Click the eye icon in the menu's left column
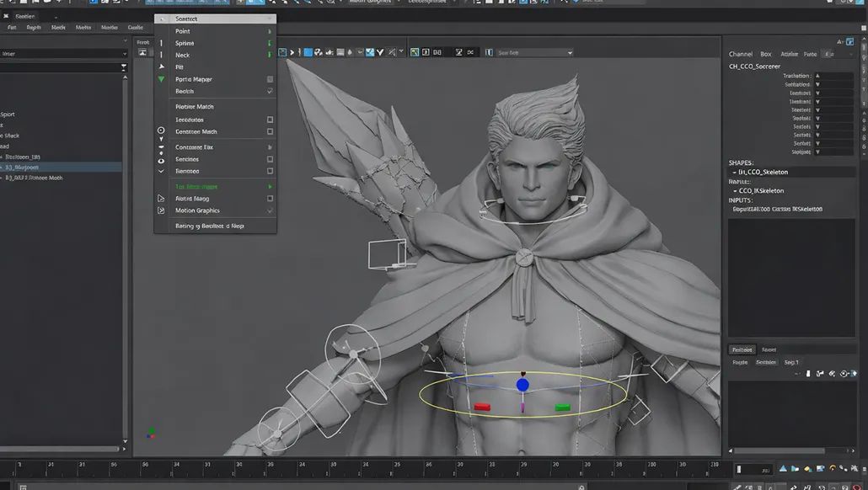Screen dimensions: 868x490 [161, 160]
